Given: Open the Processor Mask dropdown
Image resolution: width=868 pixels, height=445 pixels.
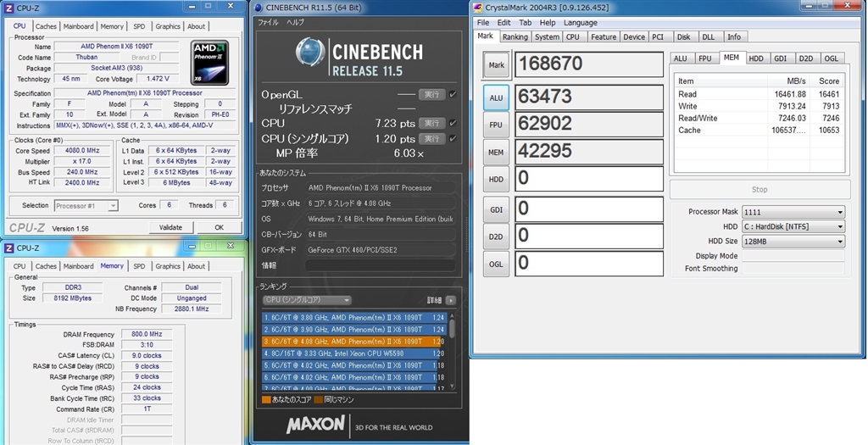Looking at the screenshot, I should (x=793, y=212).
